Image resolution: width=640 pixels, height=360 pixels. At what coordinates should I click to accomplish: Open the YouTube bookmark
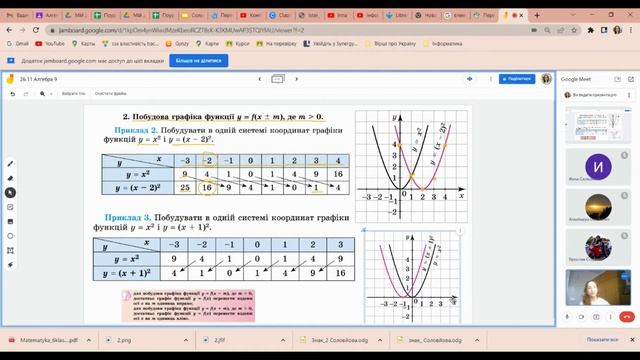point(50,43)
